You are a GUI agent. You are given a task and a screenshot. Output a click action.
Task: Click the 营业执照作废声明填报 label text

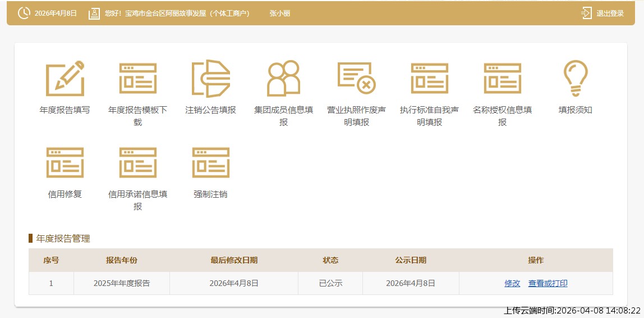coord(357,116)
